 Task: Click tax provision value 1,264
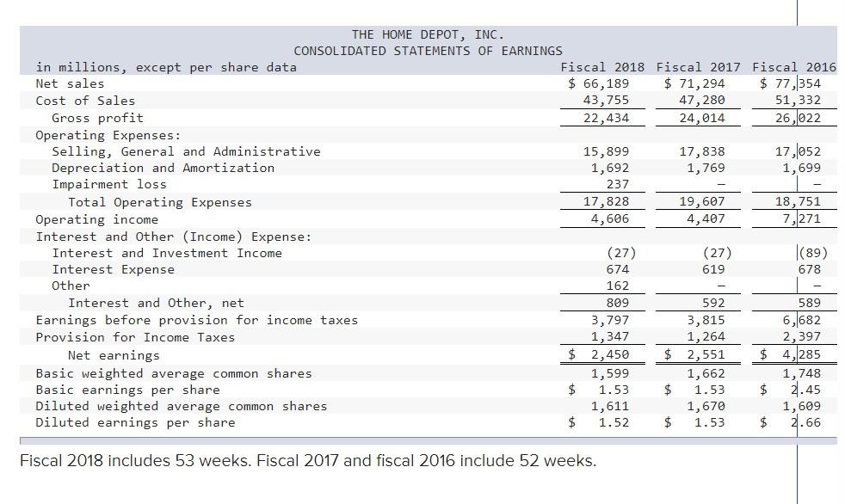point(706,336)
